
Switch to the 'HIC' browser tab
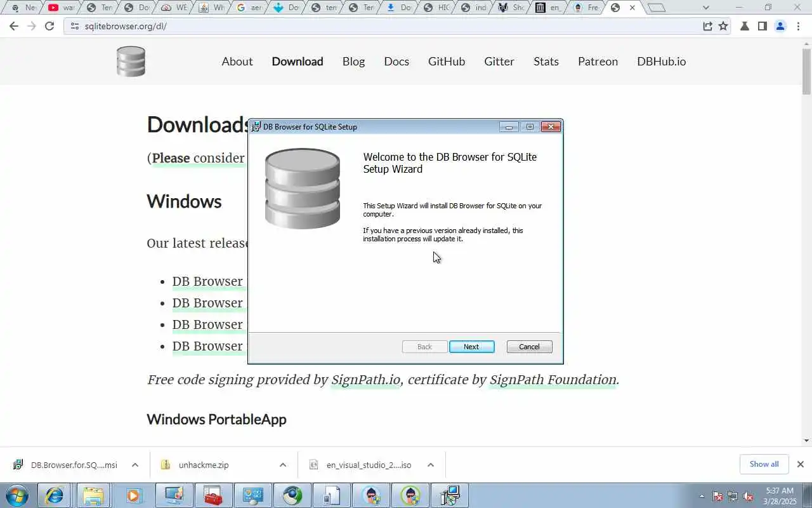pyautogui.click(x=436, y=8)
